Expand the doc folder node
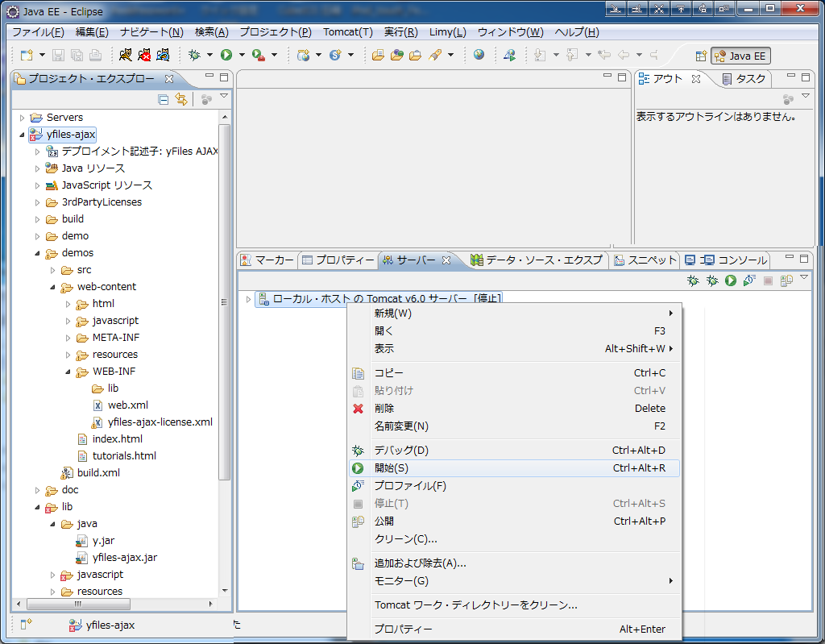 tap(37, 490)
